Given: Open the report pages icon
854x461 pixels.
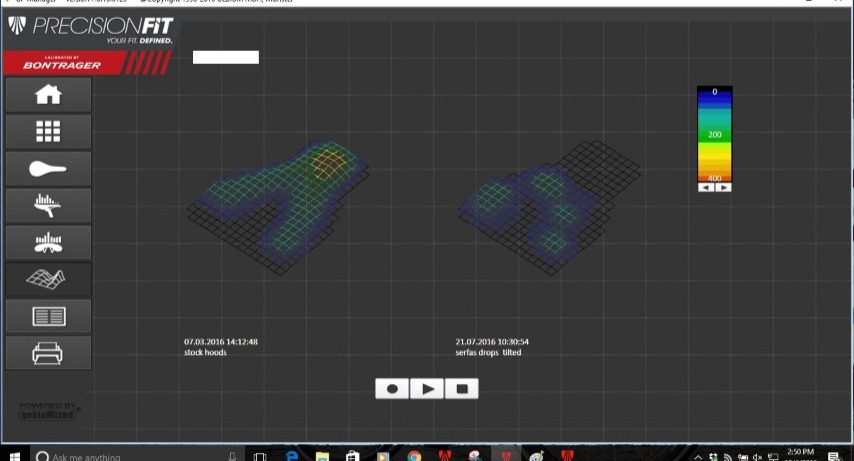Looking at the screenshot, I should tap(48, 316).
